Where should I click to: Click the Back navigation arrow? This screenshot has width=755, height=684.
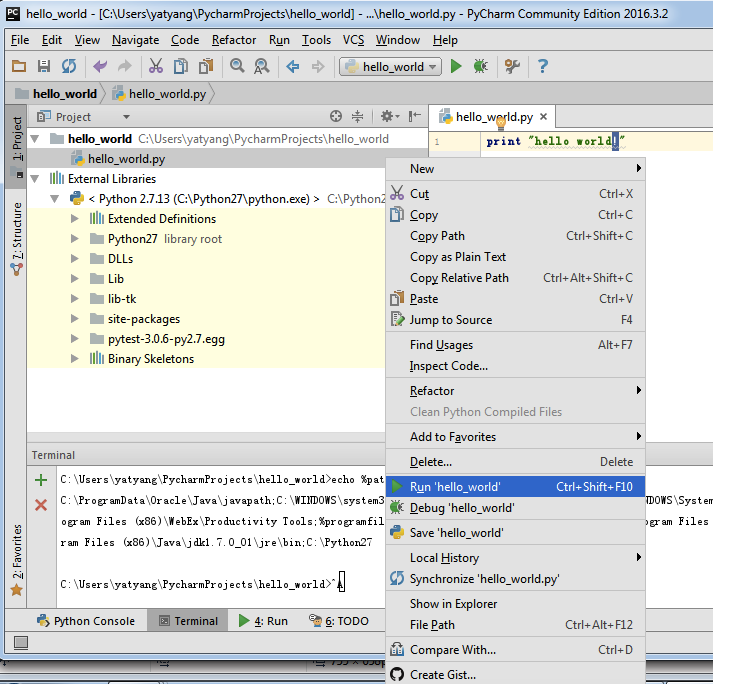[293, 66]
